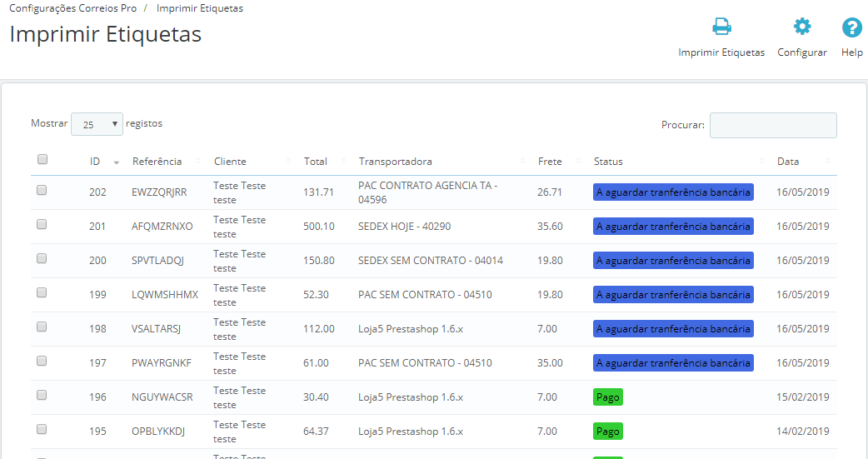This screenshot has width=868, height=459.
Task: Click the Imprimir Etiquetas page heading
Action: tap(106, 34)
